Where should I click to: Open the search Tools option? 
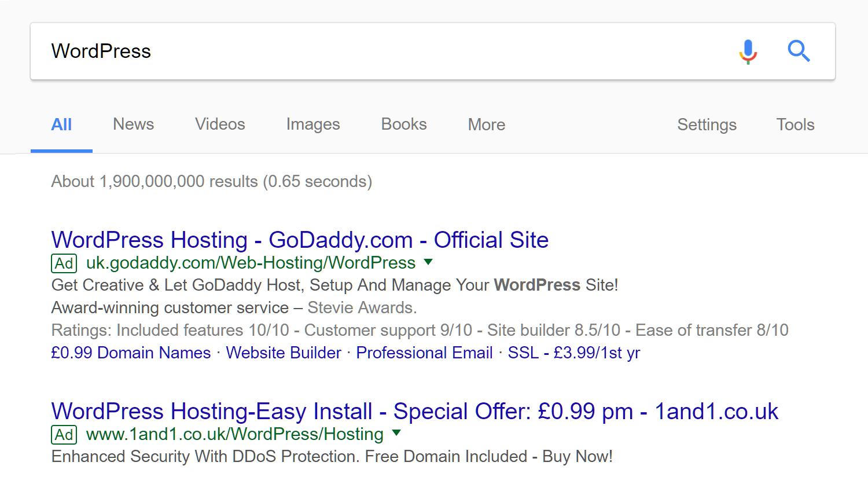coord(795,124)
